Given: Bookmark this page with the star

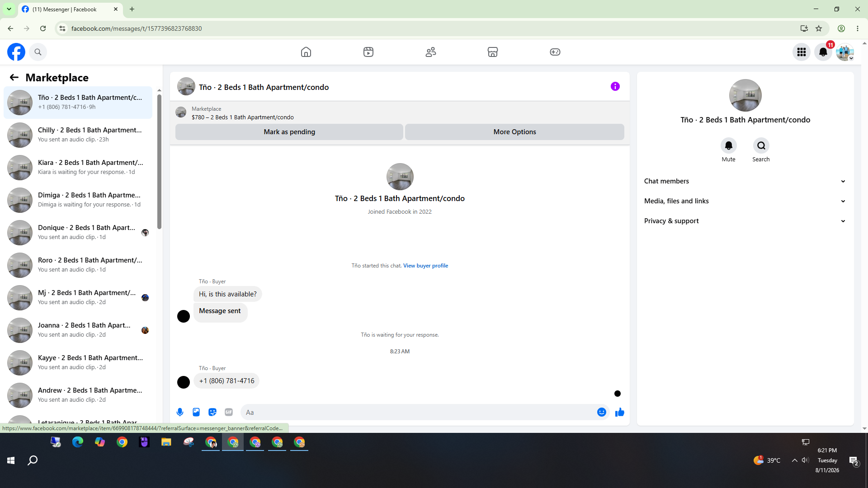Looking at the screenshot, I should (x=819, y=28).
